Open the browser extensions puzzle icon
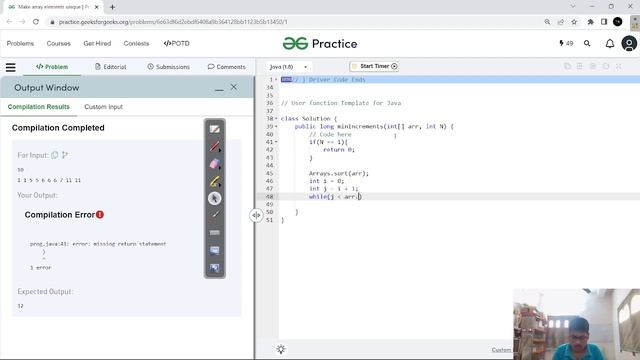This screenshot has height=360, width=640. pyautogui.click(x=590, y=22)
